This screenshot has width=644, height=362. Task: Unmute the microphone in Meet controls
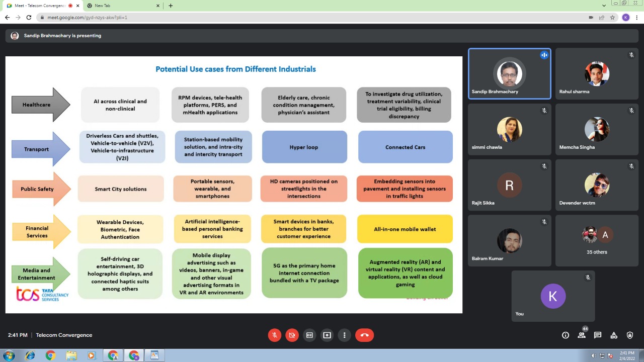tap(274, 335)
